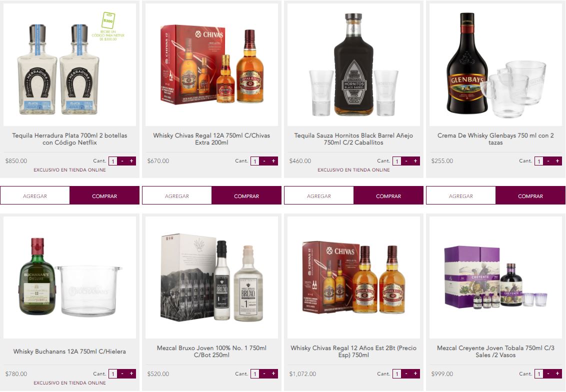Click minus icon for Mezcal Creyente Tobala
The width and height of the screenshot is (566, 392).
(548, 373)
